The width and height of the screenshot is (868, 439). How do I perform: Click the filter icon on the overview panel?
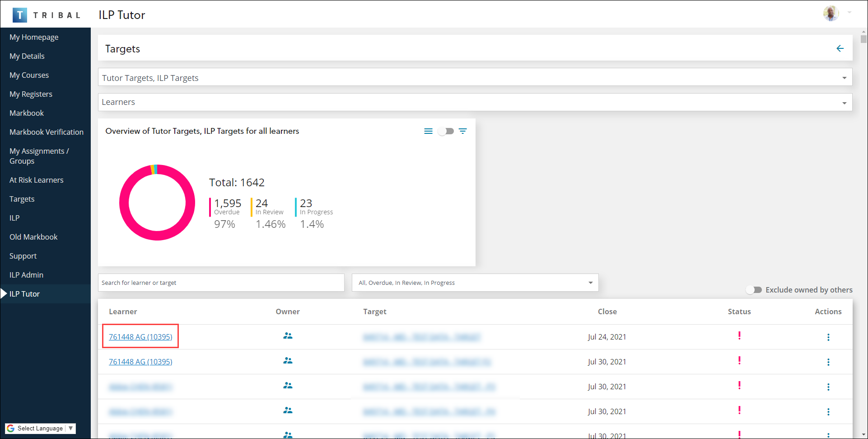462,131
